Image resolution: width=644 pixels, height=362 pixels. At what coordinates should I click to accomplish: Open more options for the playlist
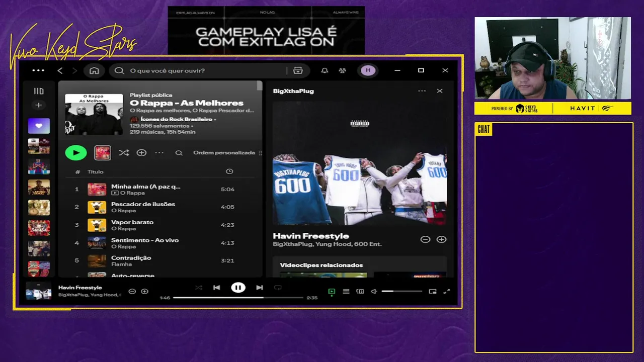click(x=159, y=153)
